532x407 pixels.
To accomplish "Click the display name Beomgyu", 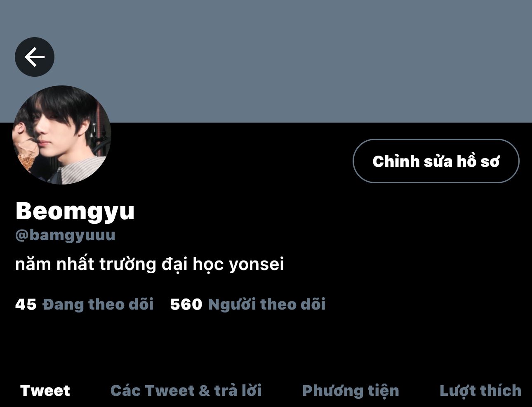I will click(x=75, y=211).
